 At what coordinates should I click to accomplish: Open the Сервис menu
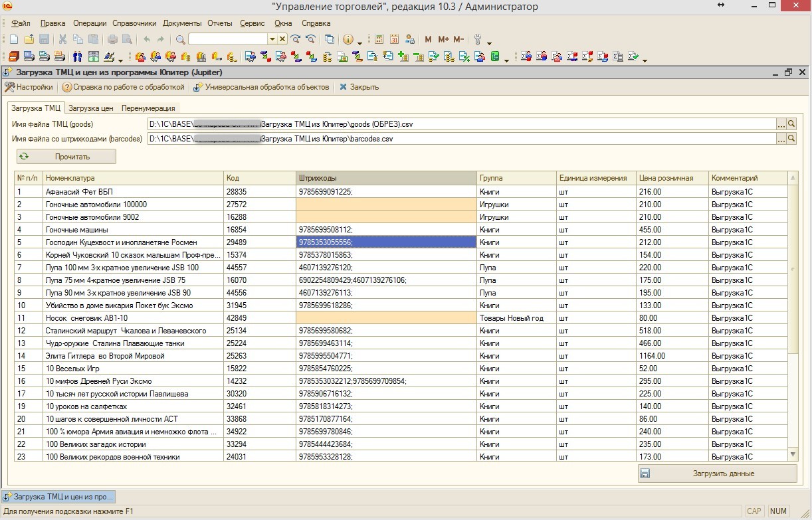pos(252,23)
